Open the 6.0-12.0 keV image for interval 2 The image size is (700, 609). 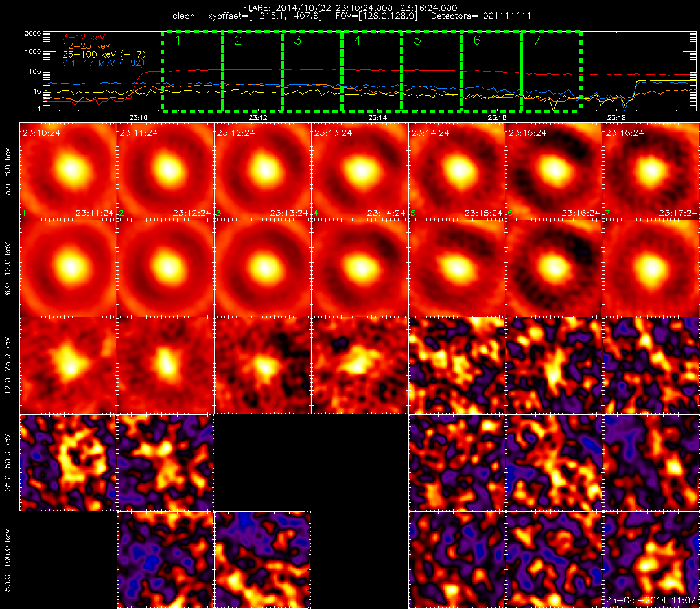click(x=165, y=269)
